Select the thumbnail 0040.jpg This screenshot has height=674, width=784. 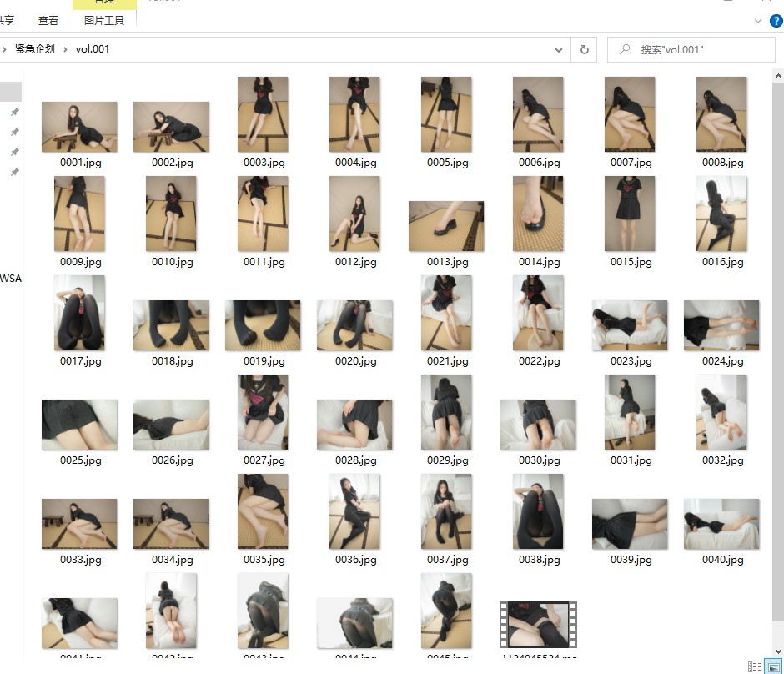721,524
